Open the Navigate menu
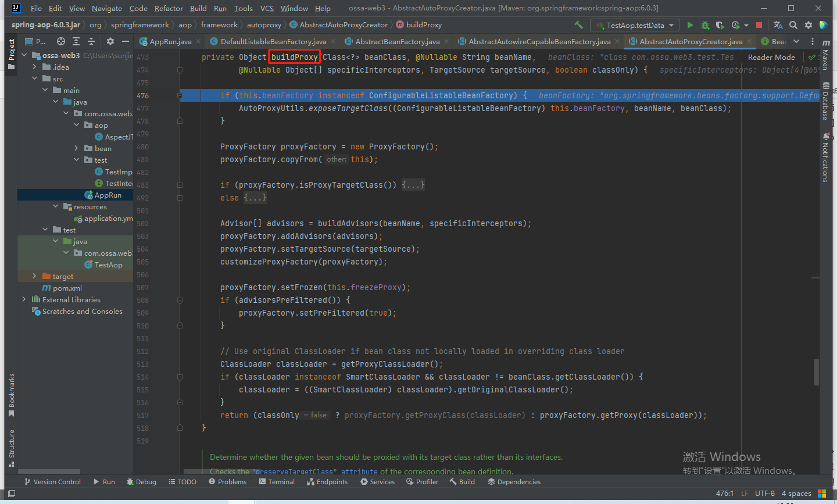Viewport: 837px width, 504px height. (x=107, y=8)
